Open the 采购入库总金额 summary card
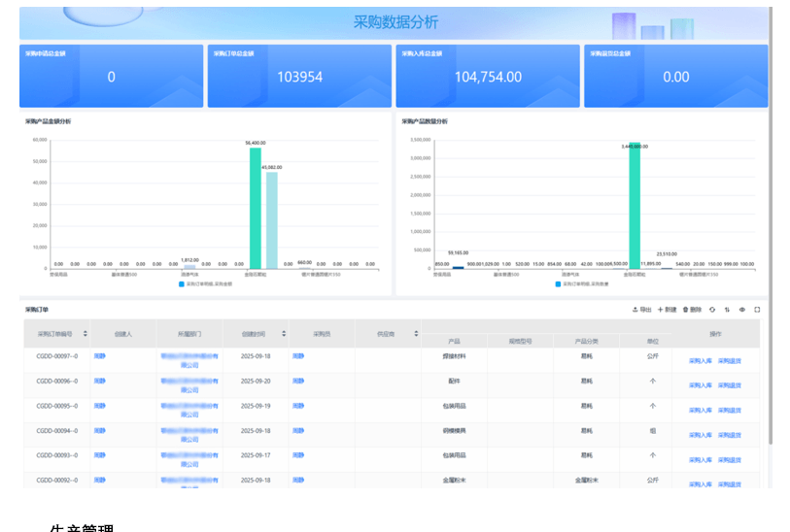This screenshot has height=532, width=790. (x=488, y=76)
